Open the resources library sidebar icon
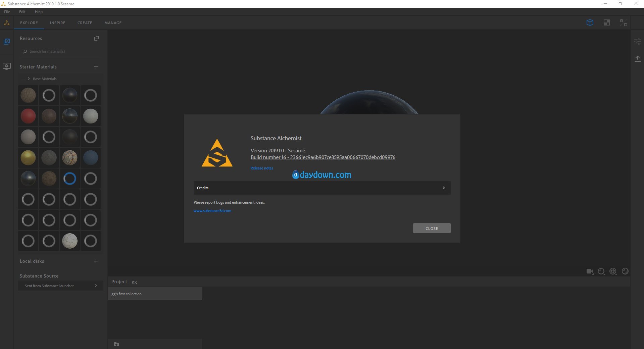 (x=7, y=41)
